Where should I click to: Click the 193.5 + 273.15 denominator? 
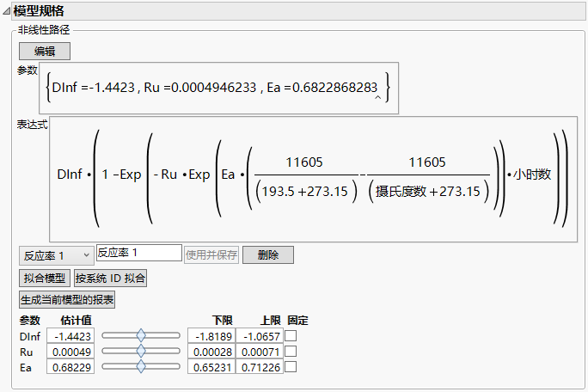[305, 192]
